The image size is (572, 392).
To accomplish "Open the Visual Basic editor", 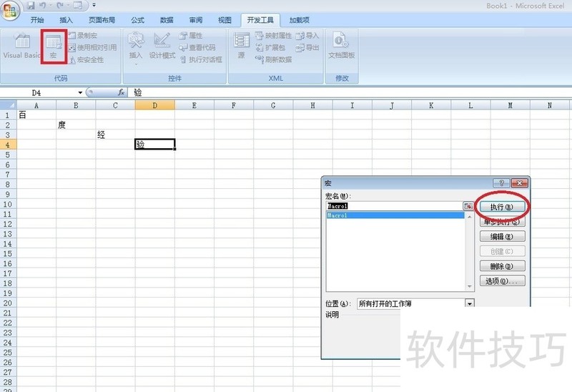I will [21, 45].
